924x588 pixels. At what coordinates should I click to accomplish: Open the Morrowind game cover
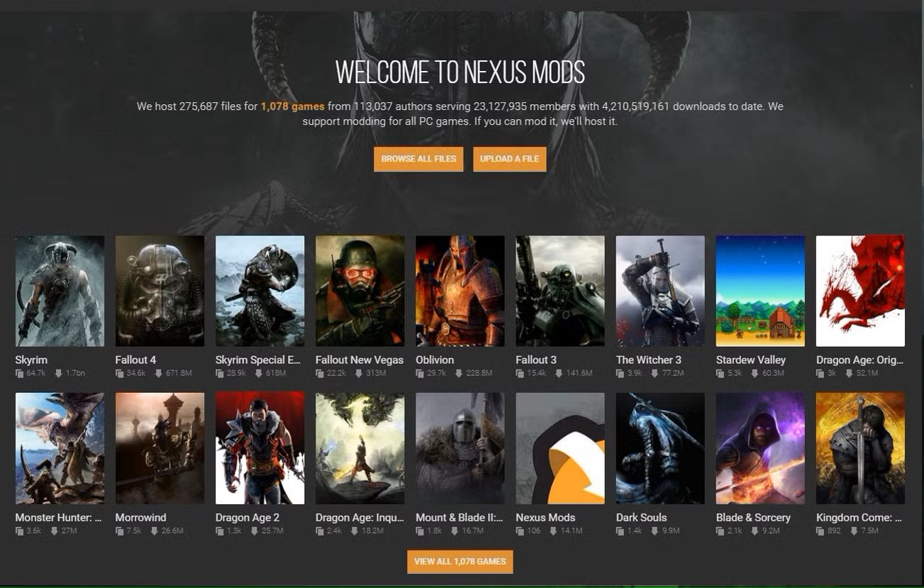pyautogui.click(x=160, y=448)
